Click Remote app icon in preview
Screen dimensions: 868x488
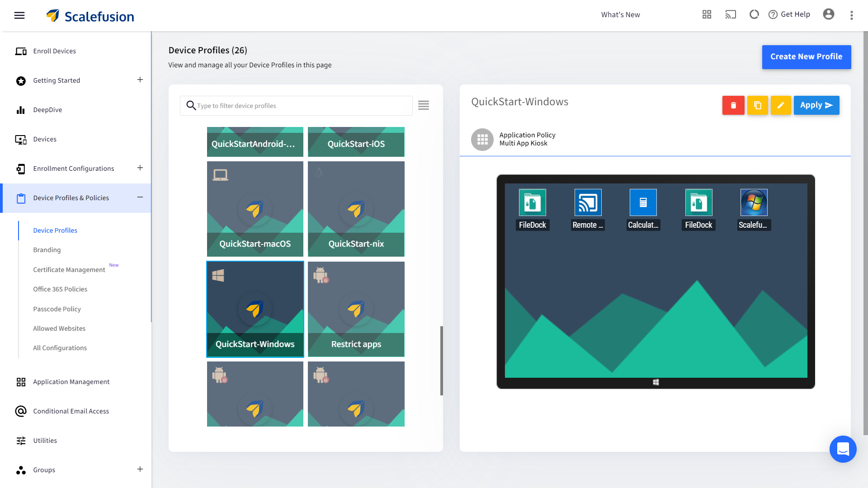click(x=588, y=202)
